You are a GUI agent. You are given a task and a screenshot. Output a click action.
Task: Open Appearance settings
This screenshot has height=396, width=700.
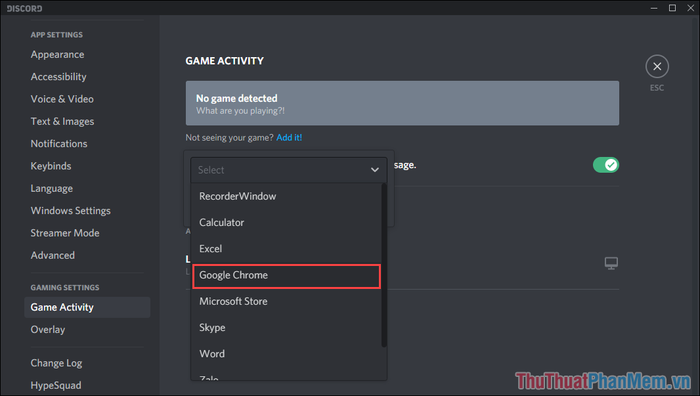(57, 54)
